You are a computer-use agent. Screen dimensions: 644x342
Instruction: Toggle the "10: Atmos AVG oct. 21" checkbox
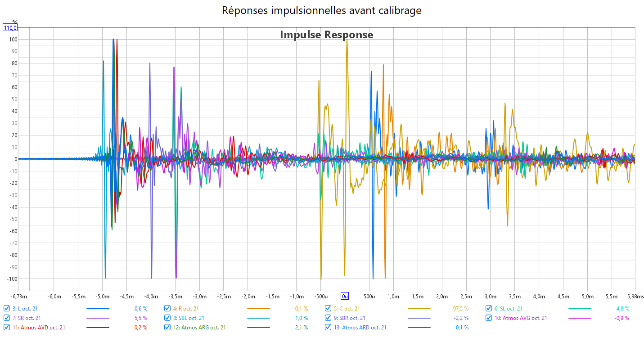489,318
